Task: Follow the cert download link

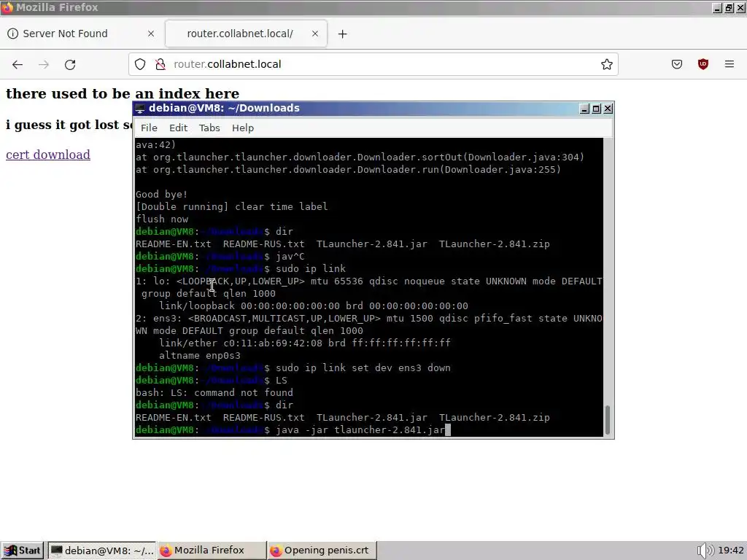Action: tap(48, 155)
